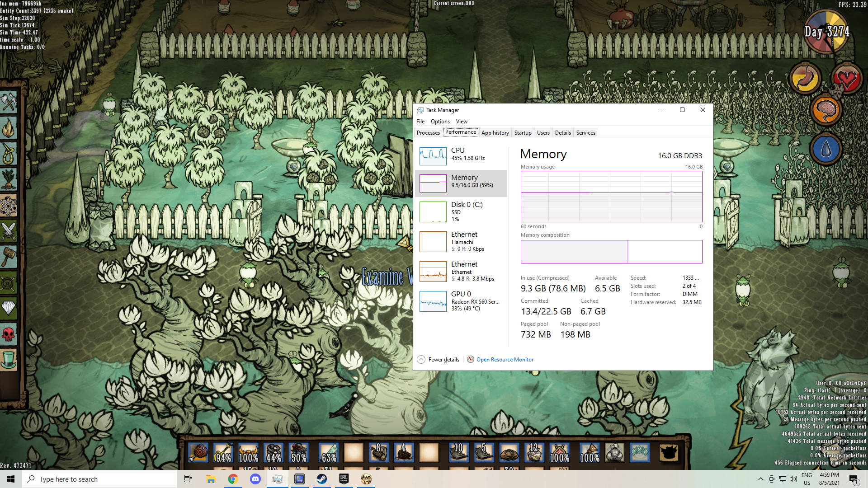Click the brain sanity meter badge
This screenshot has height=488, width=868.
pos(826,111)
